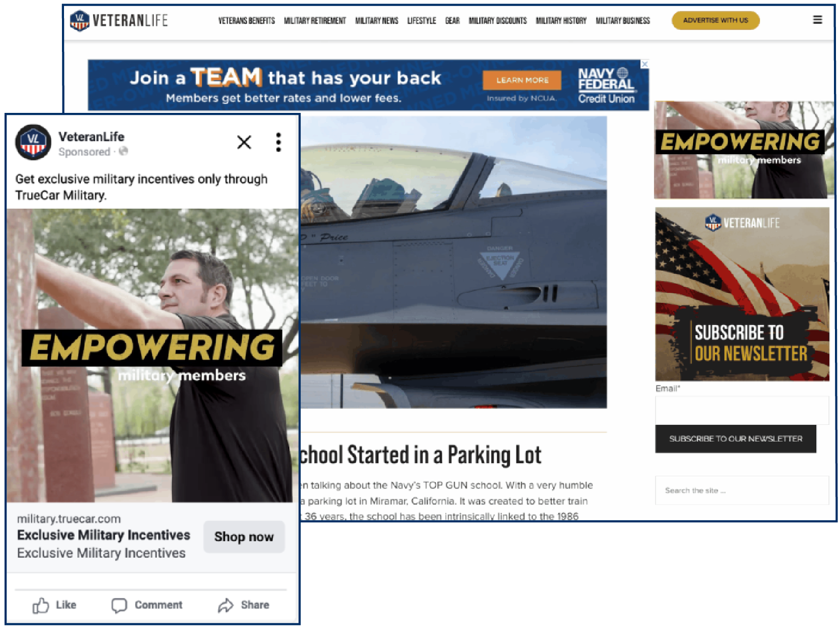Click the Exclusive Military Incentives bold headline
Viewport: 840px width, 630px height.
click(104, 535)
